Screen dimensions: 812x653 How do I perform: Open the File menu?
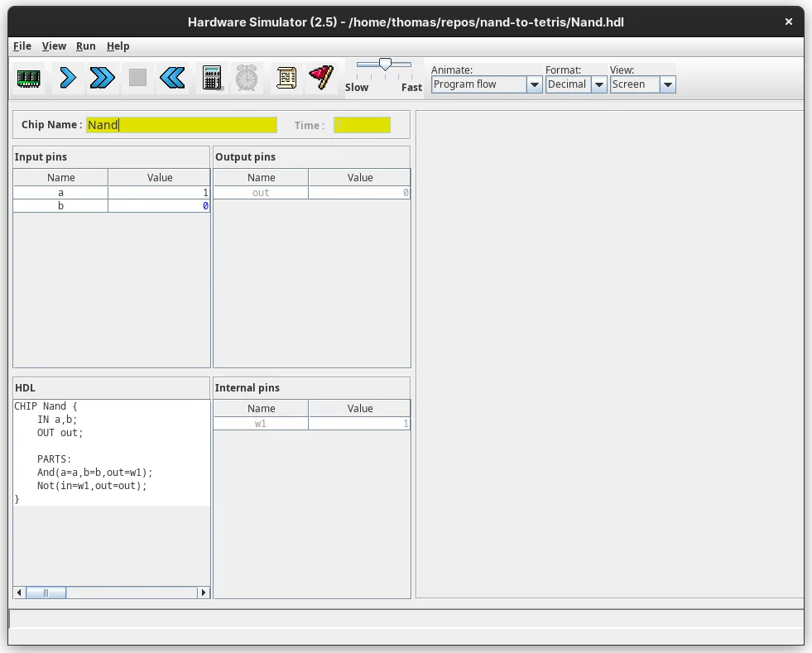pyautogui.click(x=22, y=46)
